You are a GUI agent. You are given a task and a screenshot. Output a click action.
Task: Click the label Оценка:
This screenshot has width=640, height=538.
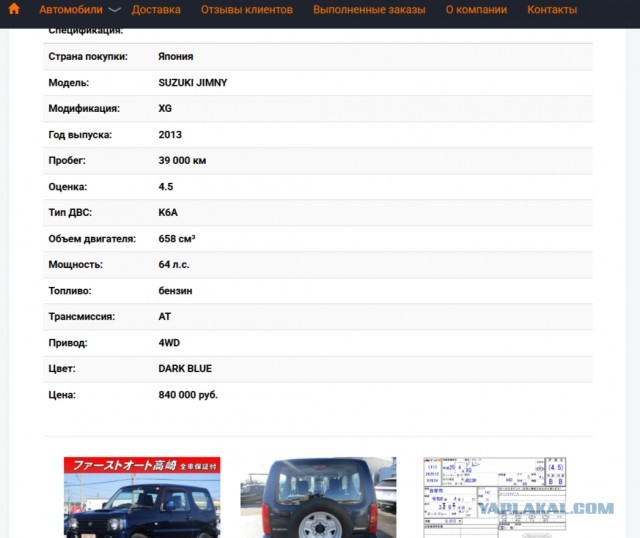[67, 187]
